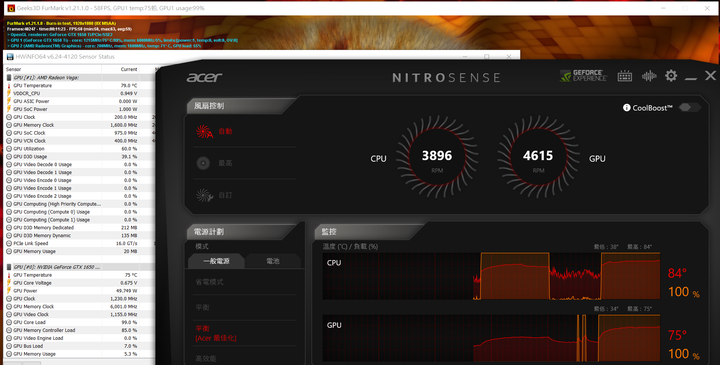Click gauge icon next to GPU D3D Usage
Image resolution: width=720 pixels, height=365 pixels.
(x=9, y=157)
